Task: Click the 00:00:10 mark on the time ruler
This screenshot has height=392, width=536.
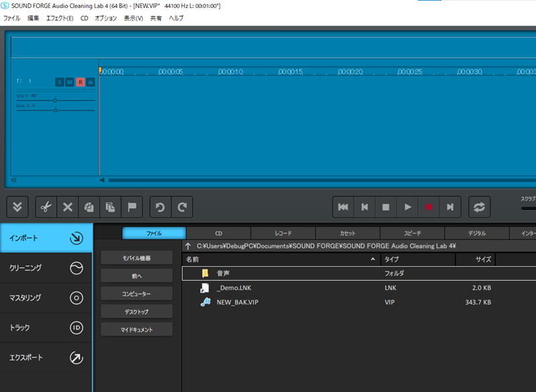Action: point(230,72)
